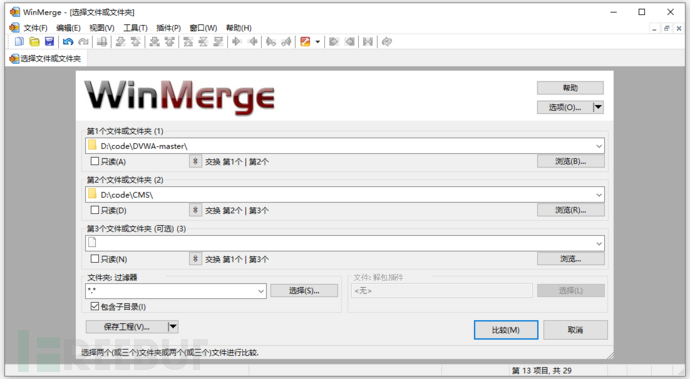Click the blue Undo arrow icon
The width and height of the screenshot is (690, 379).
tap(68, 42)
